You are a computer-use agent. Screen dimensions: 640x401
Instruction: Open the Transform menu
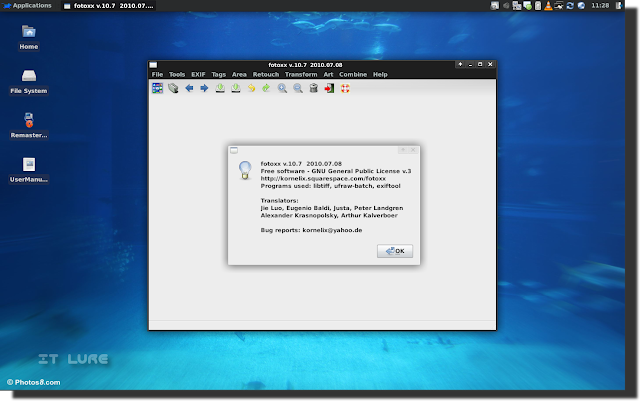coord(301,74)
